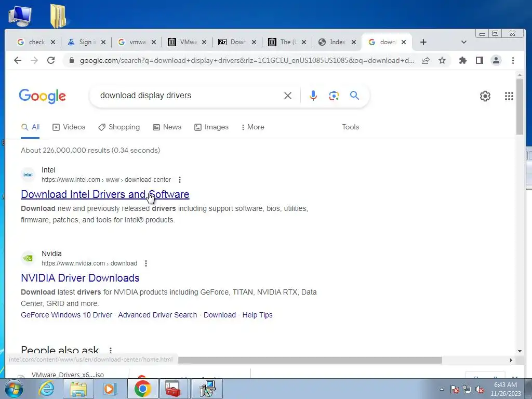Close the 'check' tab
The image size is (532, 399).
(x=53, y=42)
